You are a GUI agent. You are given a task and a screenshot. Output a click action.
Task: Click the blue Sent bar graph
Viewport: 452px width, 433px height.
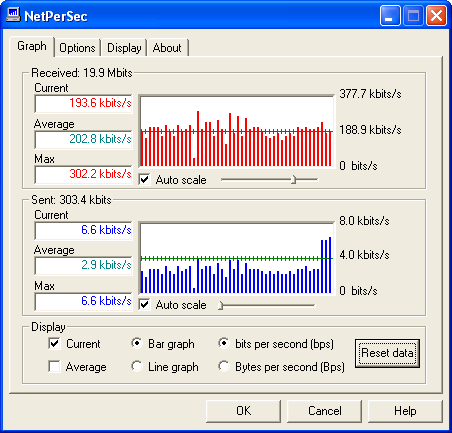pos(237,258)
